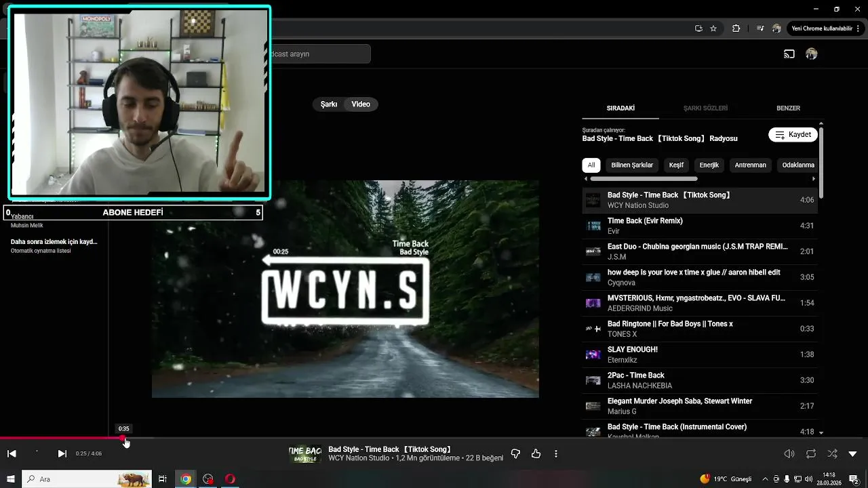Open the Chrome profile avatar in toolbar
The width and height of the screenshot is (868, 488).
pyautogui.click(x=777, y=28)
